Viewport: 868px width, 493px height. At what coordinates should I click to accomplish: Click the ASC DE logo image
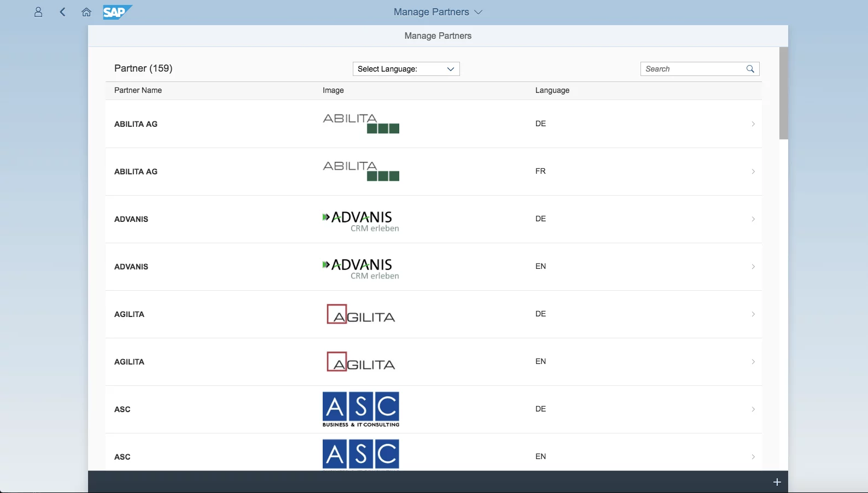click(361, 409)
